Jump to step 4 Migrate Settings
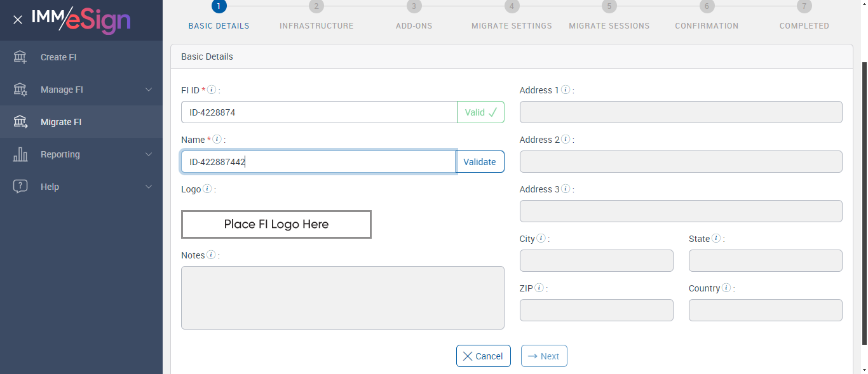The width and height of the screenshot is (868, 374). [512, 6]
